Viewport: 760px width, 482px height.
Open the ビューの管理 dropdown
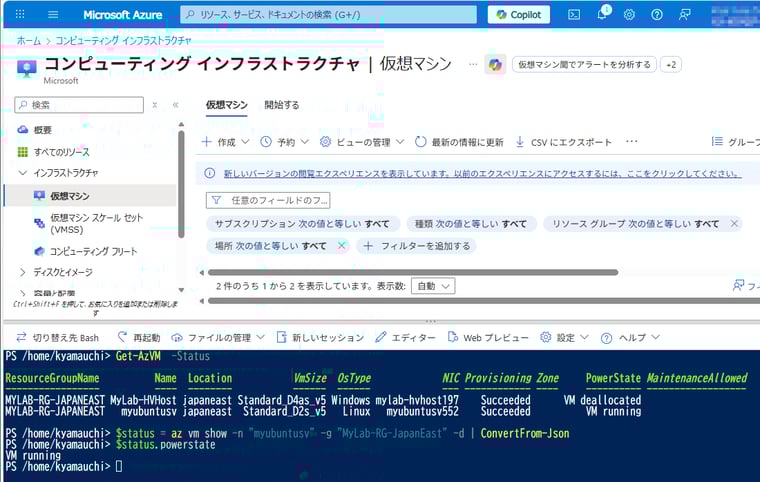point(362,142)
